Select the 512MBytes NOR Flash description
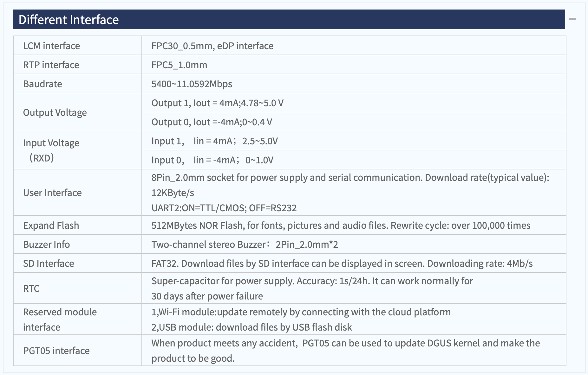 [341, 225]
